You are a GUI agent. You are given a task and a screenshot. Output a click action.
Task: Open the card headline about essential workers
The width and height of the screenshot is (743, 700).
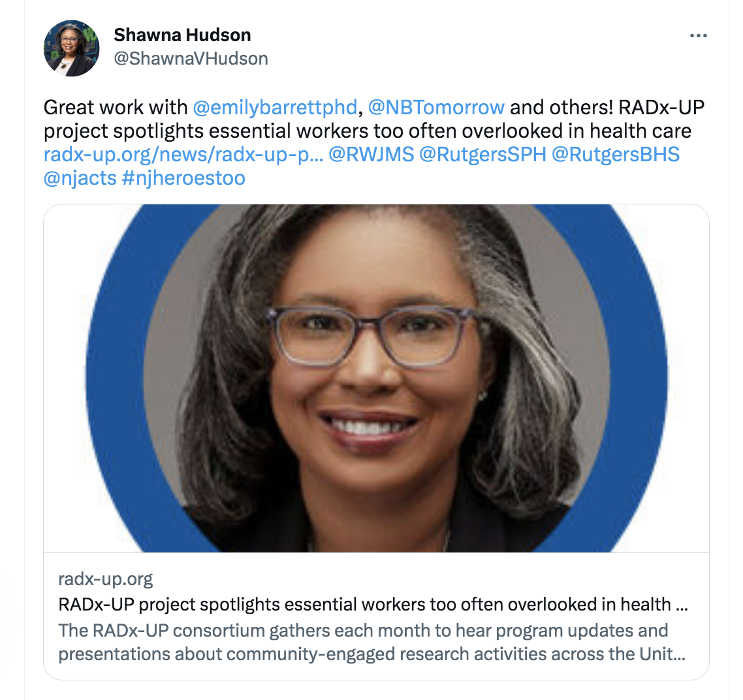pyautogui.click(x=373, y=605)
